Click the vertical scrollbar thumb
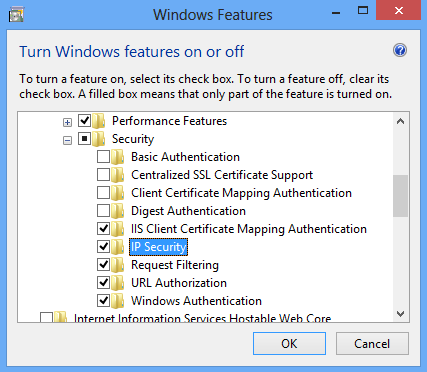This screenshot has height=372, width=427. pyautogui.click(x=400, y=196)
